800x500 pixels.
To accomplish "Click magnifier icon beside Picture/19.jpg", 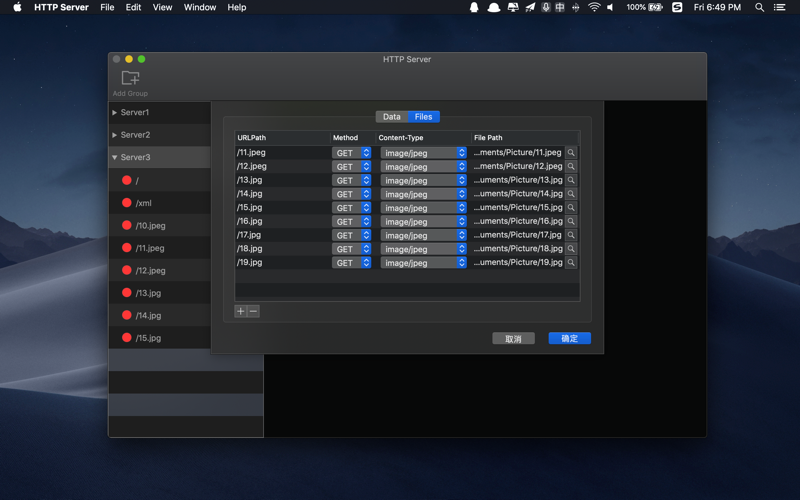I will pyautogui.click(x=571, y=262).
